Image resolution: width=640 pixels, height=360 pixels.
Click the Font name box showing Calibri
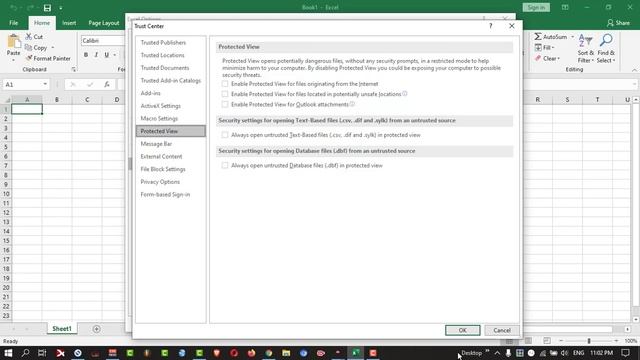(x=103, y=41)
